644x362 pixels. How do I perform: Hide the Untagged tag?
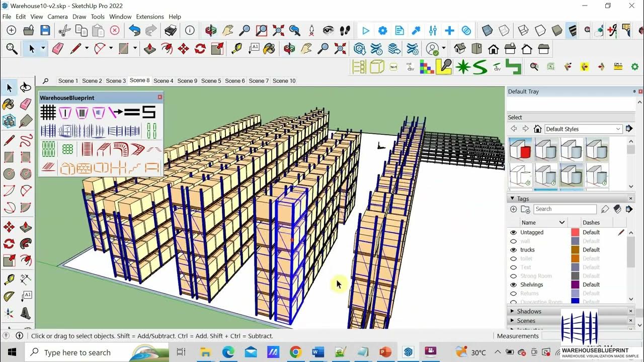513,232
